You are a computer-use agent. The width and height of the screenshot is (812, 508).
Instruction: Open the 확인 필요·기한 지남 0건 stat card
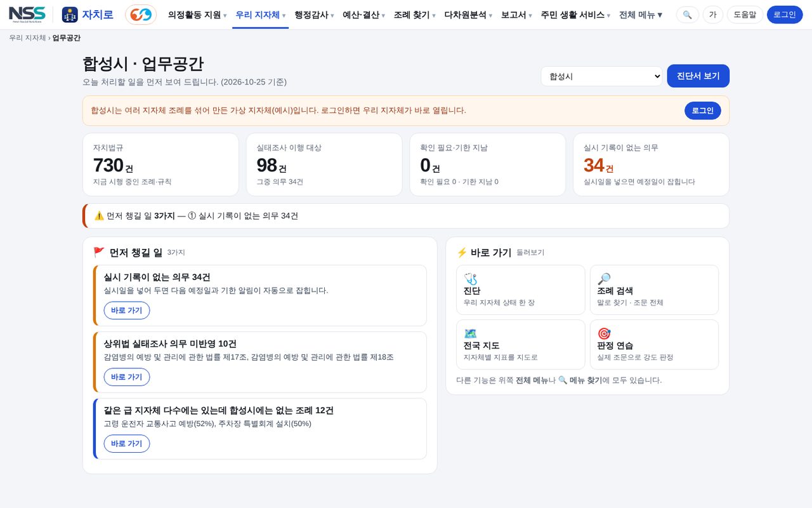488,164
